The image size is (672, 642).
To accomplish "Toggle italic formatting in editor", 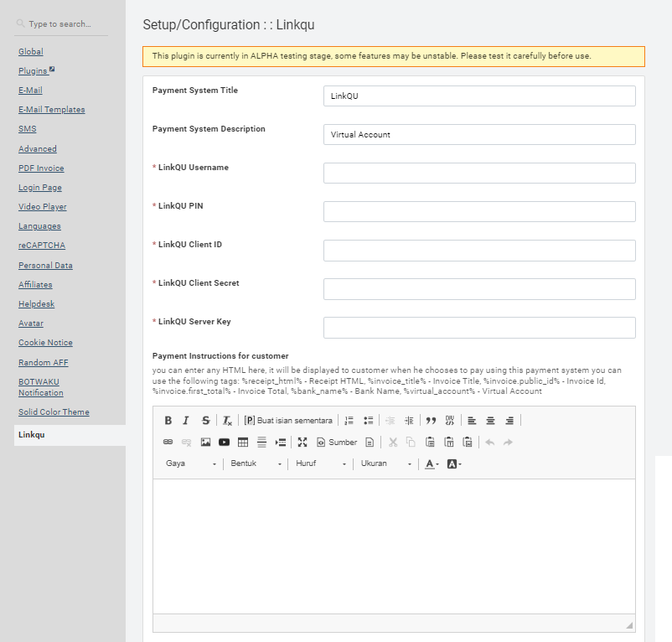I will click(186, 421).
